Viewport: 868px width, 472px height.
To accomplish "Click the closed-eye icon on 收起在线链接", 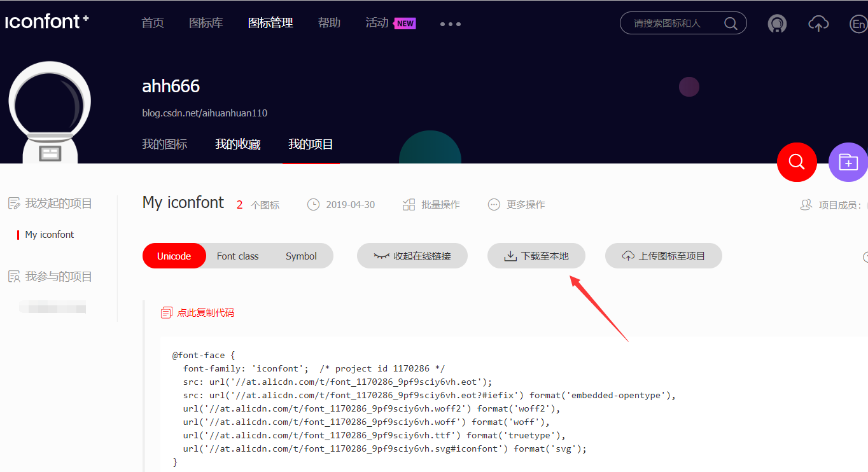I will [x=381, y=256].
